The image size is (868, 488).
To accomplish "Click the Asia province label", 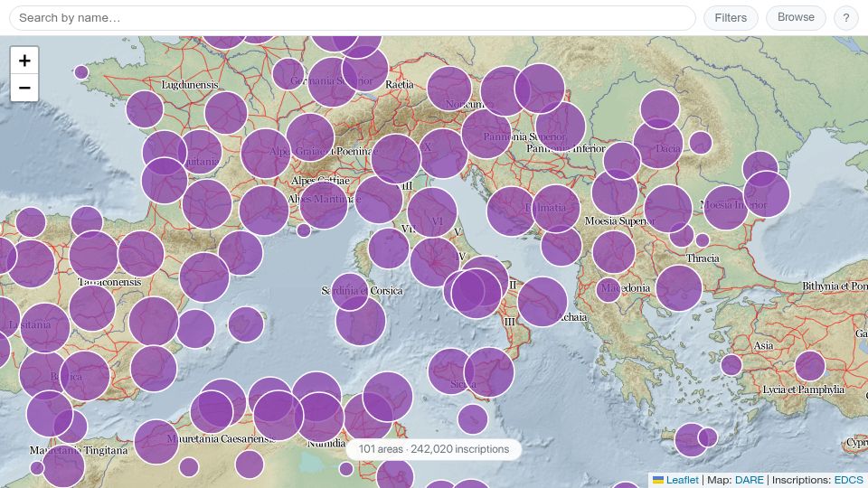I will pos(763,345).
